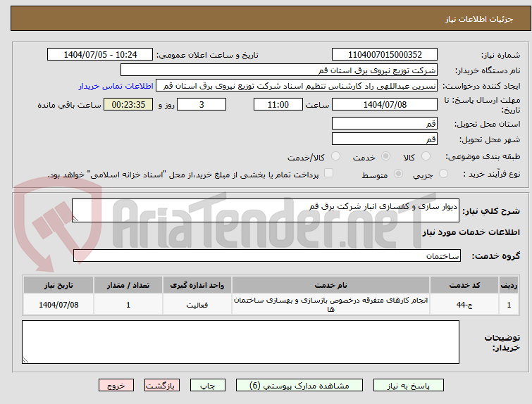Select the جزیی purchase type radio
This screenshot has height=404, width=532.
point(443,174)
